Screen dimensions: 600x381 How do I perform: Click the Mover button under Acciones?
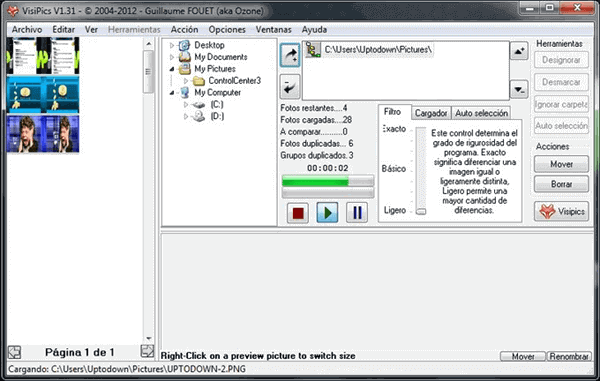pos(561,164)
